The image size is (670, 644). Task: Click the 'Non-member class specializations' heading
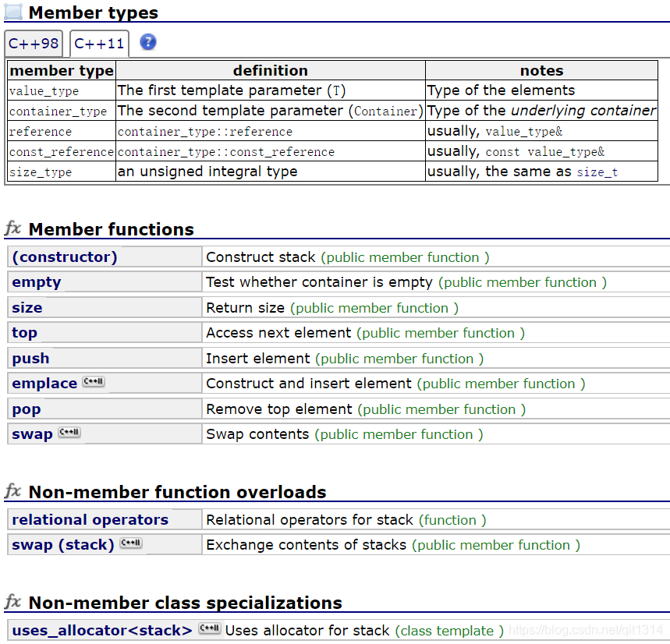tap(185, 603)
